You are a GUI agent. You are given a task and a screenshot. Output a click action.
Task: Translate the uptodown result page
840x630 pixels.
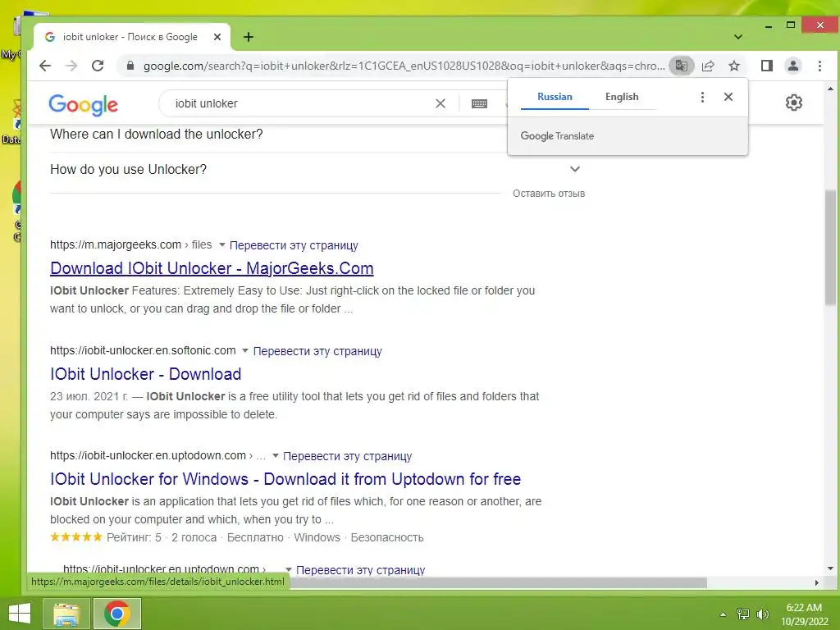[x=347, y=456]
